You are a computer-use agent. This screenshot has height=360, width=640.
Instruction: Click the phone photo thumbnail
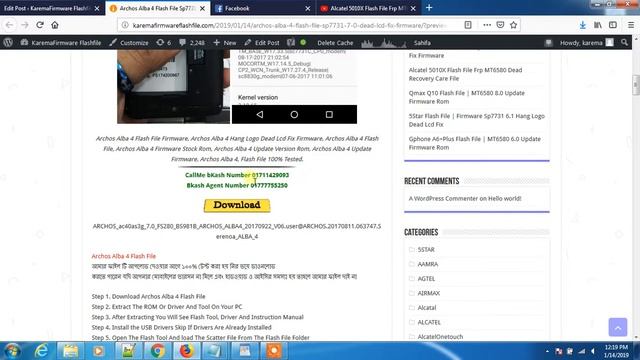click(173, 86)
